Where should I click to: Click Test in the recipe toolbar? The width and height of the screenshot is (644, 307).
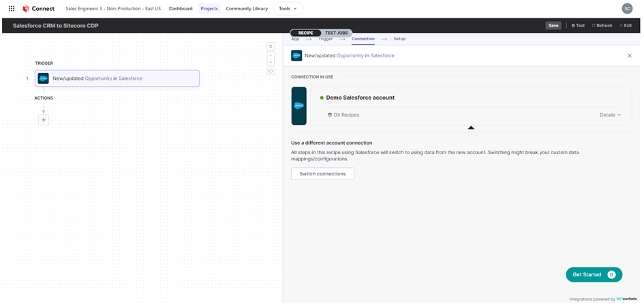pos(578,25)
